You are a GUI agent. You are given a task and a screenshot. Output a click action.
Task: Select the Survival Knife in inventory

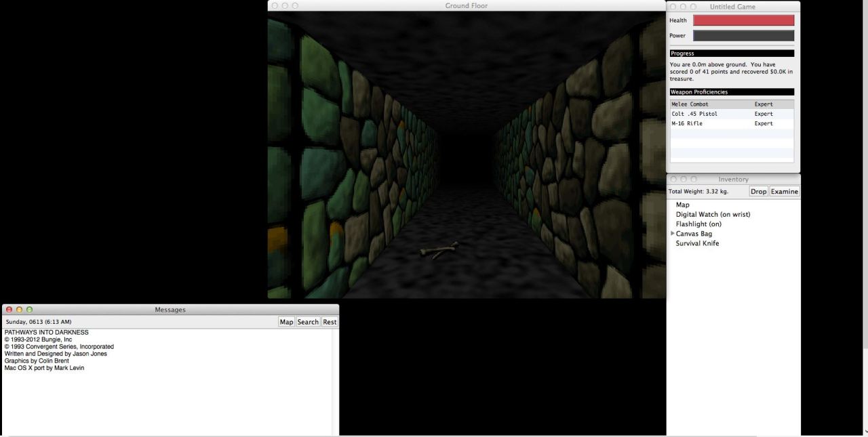[x=697, y=244]
